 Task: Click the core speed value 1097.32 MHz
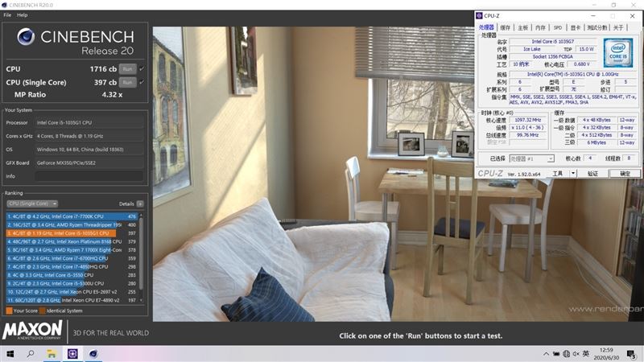tap(528, 120)
